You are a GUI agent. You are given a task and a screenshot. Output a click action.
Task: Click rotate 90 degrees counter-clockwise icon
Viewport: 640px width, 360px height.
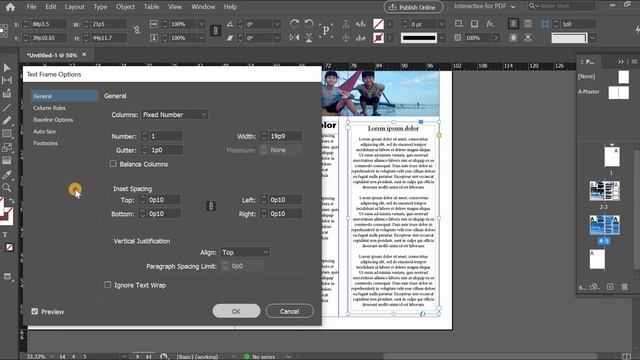309,24
